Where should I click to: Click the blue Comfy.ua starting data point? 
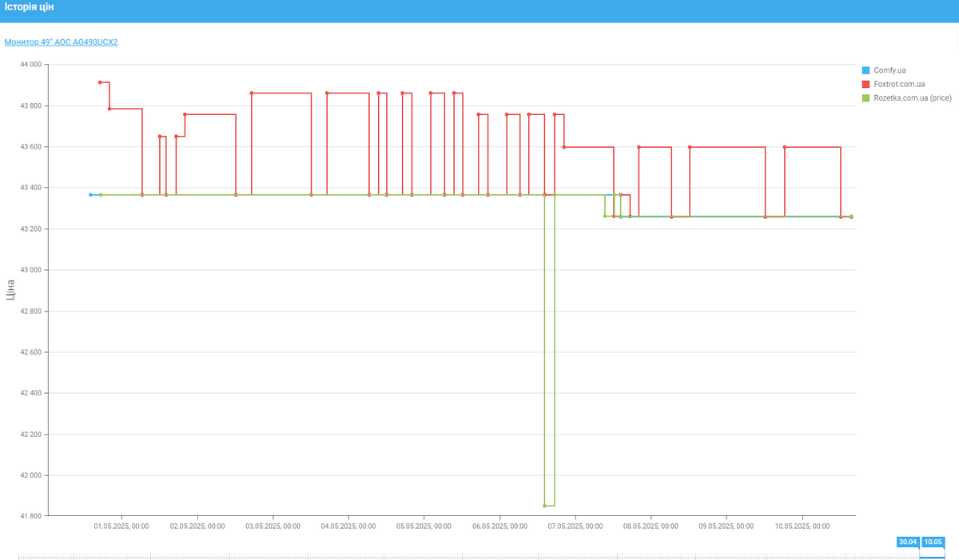[x=90, y=195]
